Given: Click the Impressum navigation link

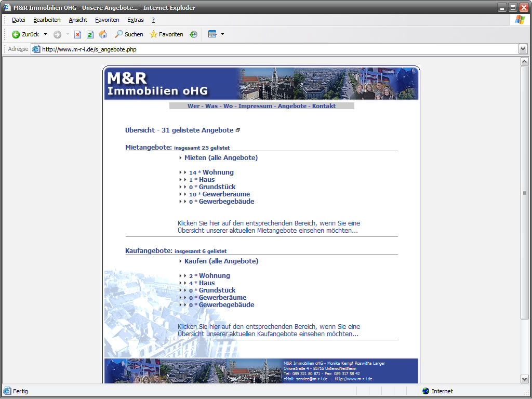Looking at the screenshot, I should click(x=255, y=106).
